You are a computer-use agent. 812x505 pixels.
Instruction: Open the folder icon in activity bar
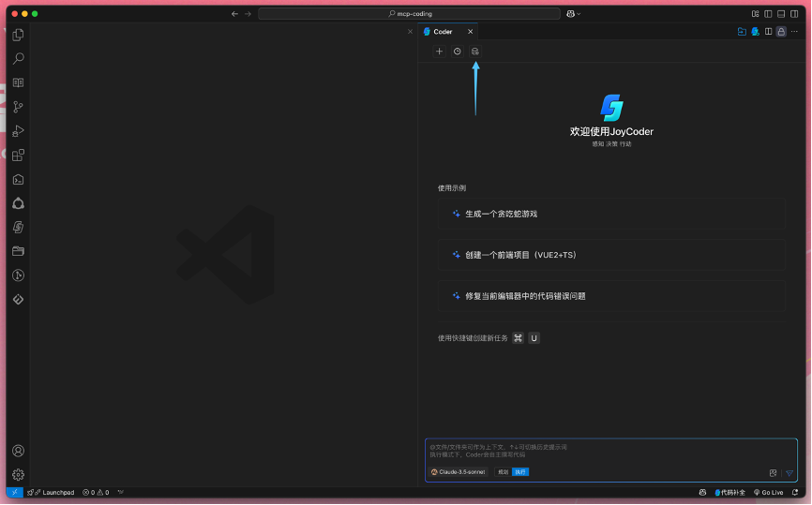pyautogui.click(x=18, y=251)
